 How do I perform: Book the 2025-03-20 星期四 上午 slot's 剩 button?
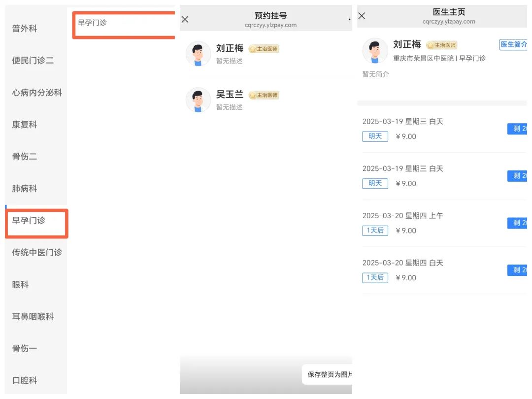tap(517, 223)
